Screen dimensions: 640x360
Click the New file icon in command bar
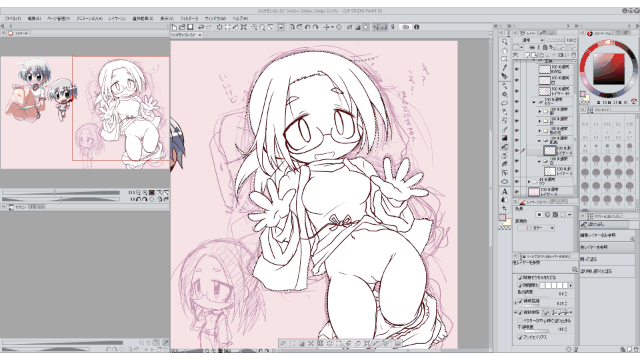[174, 27]
